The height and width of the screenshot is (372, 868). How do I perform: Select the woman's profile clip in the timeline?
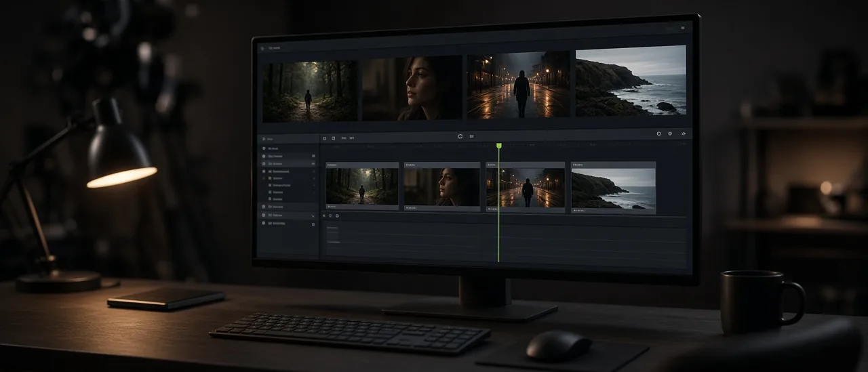441,186
